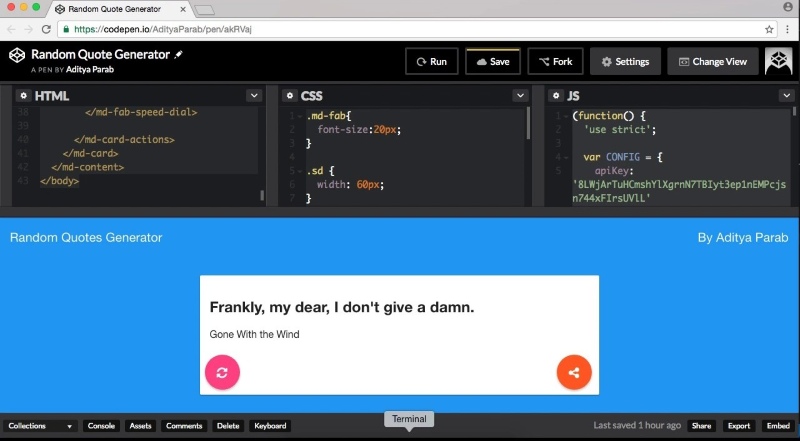
Task: Click the Share button in footer
Action: click(x=702, y=426)
